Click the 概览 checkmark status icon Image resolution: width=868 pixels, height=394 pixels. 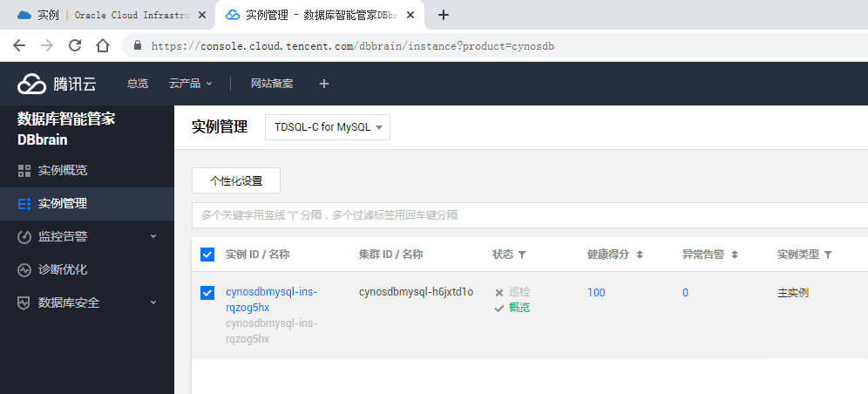498,309
